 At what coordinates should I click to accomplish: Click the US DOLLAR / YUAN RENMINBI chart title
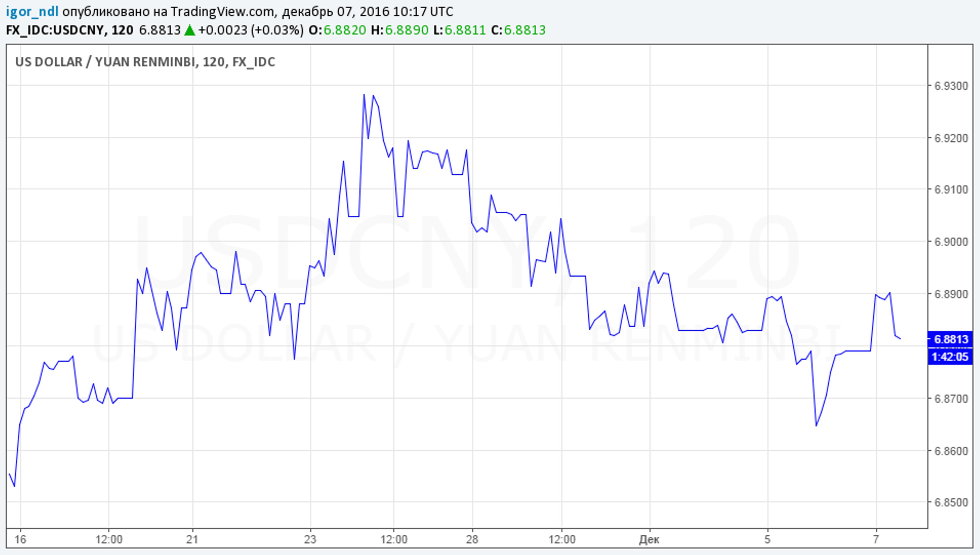[145, 62]
